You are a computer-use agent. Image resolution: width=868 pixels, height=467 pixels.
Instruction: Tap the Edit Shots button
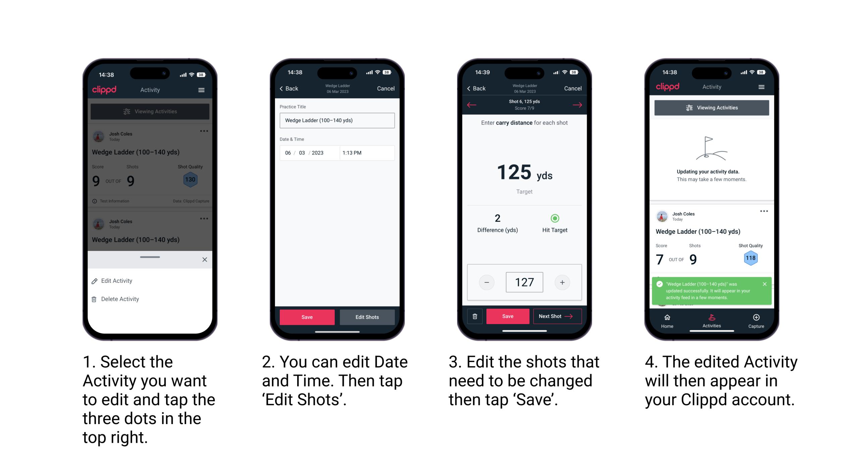368,316
